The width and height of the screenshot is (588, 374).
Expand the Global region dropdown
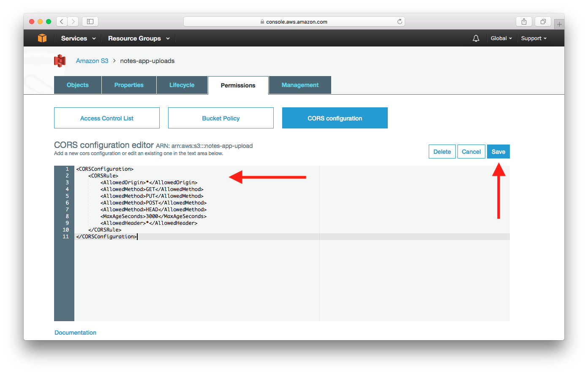click(x=501, y=38)
